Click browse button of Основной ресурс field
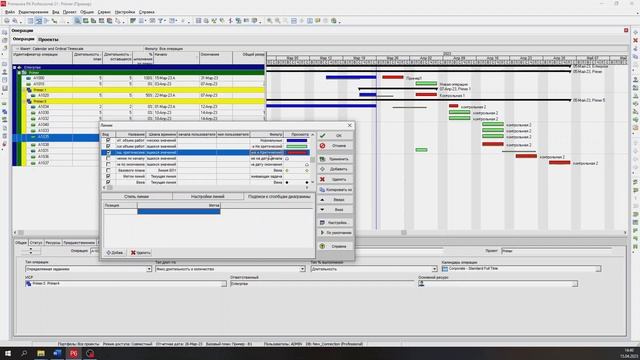Image resolution: width=640 pixels, height=360 pixels. coord(575,284)
